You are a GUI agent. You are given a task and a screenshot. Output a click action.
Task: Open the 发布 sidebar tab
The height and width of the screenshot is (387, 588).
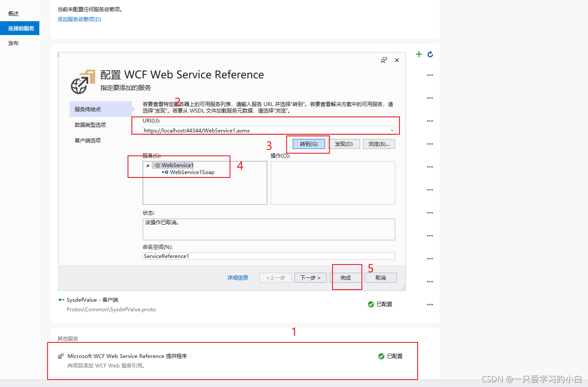13,43
